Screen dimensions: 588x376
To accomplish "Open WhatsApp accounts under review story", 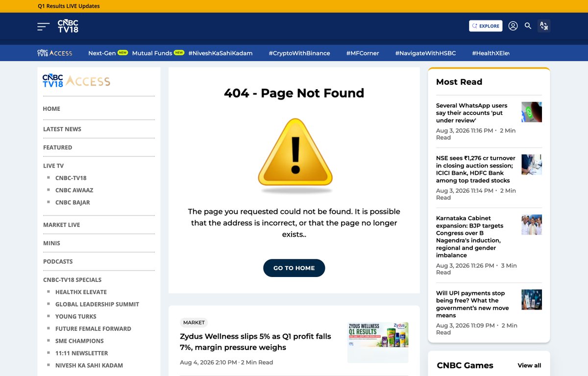I will [472, 113].
